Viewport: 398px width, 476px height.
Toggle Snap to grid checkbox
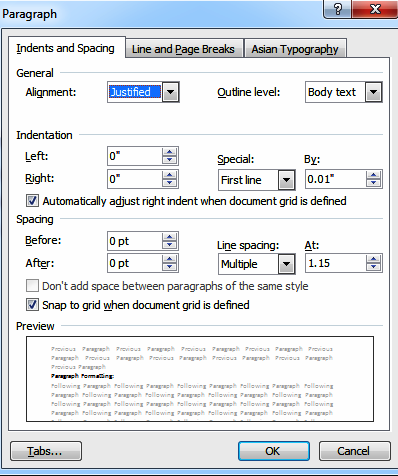[32, 305]
